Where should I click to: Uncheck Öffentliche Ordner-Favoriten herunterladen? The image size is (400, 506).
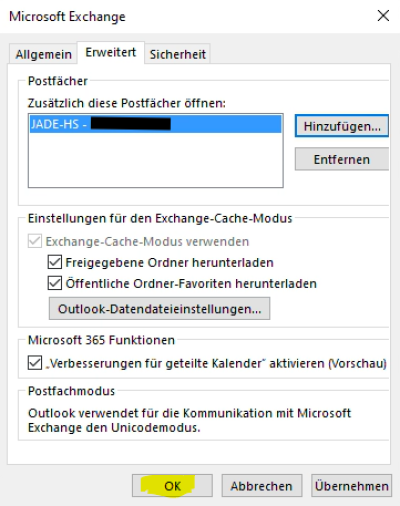pos(55,283)
